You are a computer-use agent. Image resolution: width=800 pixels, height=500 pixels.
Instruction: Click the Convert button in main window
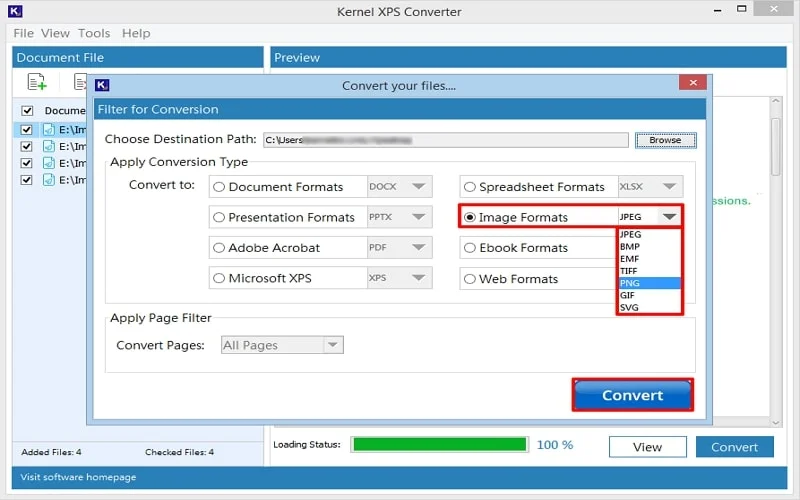point(735,447)
